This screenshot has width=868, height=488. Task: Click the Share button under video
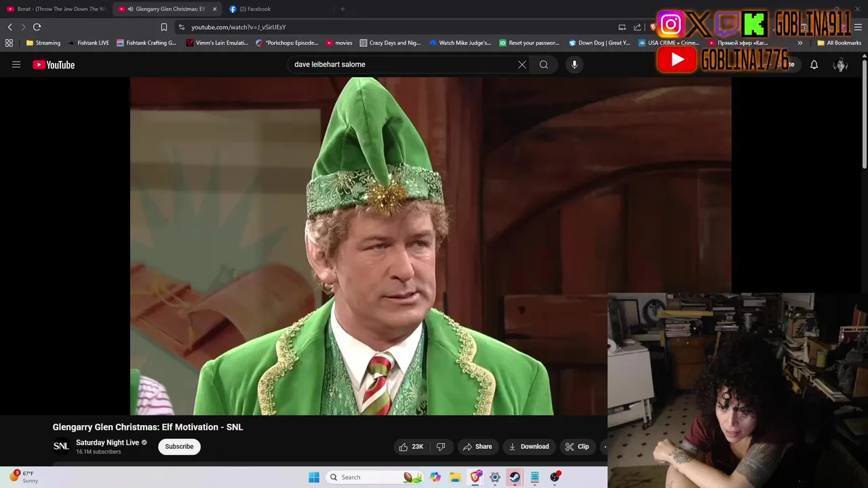477,447
